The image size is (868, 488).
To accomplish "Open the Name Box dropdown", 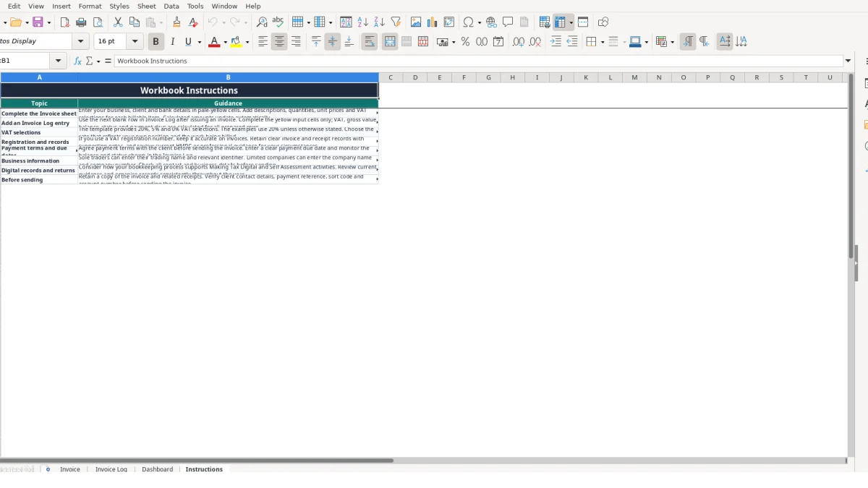I will (x=59, y=61).
